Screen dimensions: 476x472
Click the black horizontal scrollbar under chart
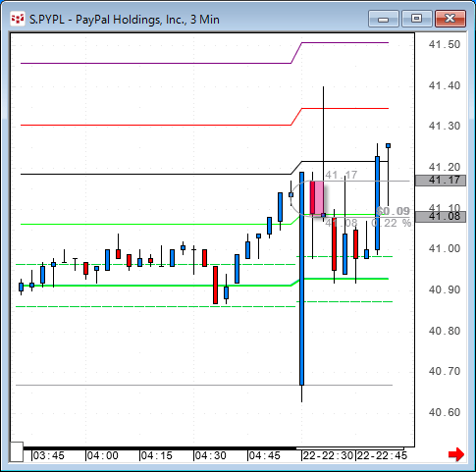tap(160, 448)
